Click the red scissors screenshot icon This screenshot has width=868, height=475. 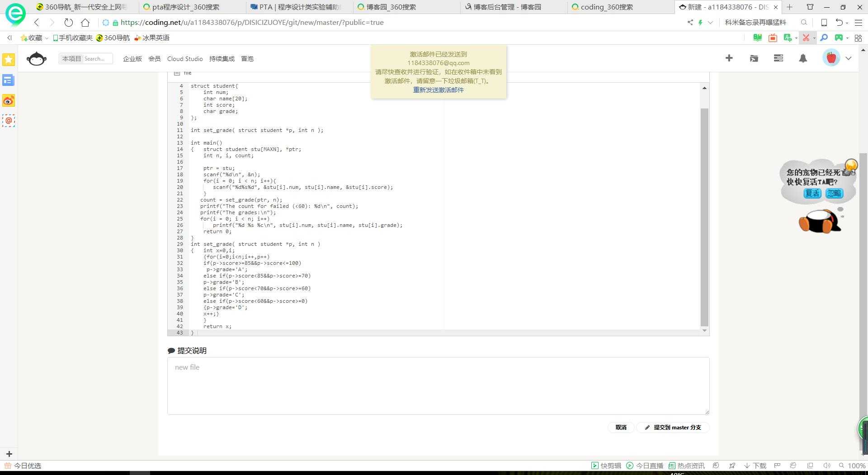tap(806, 38)
